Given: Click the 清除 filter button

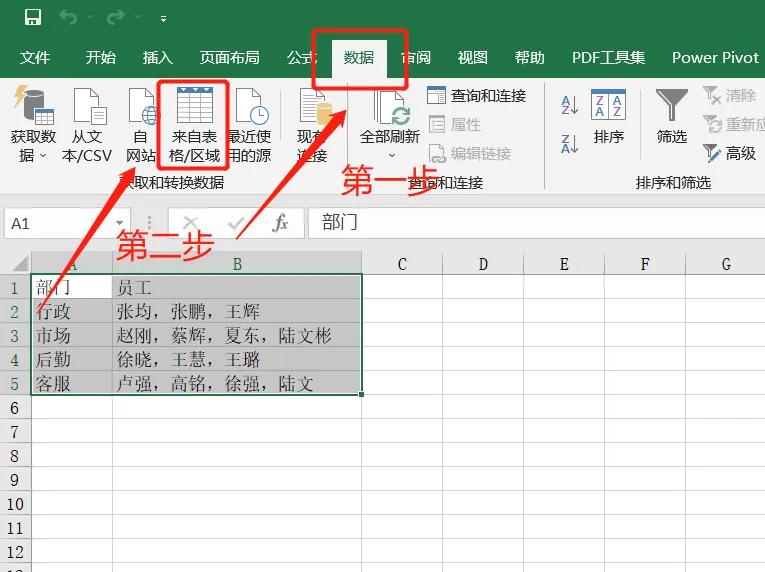Looking at the screenshot, I should 729,96.
